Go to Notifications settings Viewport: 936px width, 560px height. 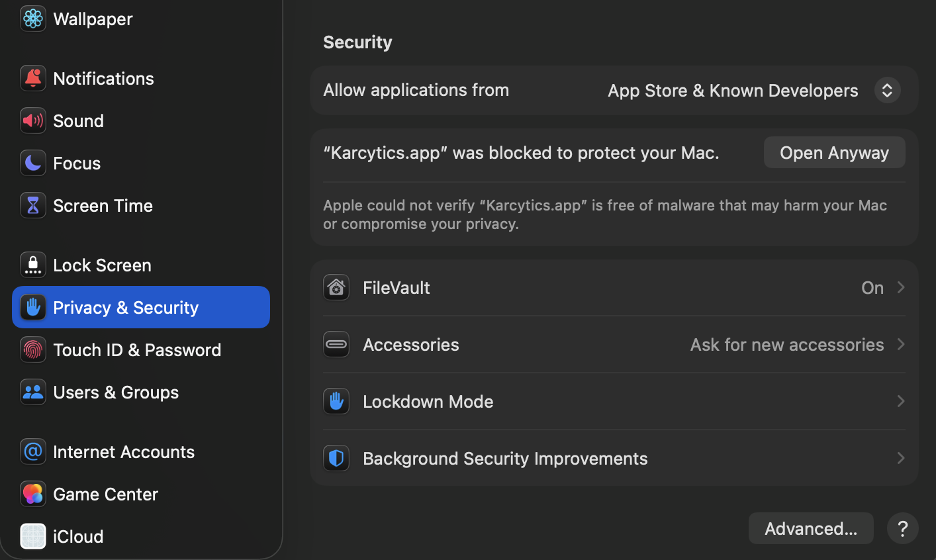pyautogui.click(x=141, y=78)
